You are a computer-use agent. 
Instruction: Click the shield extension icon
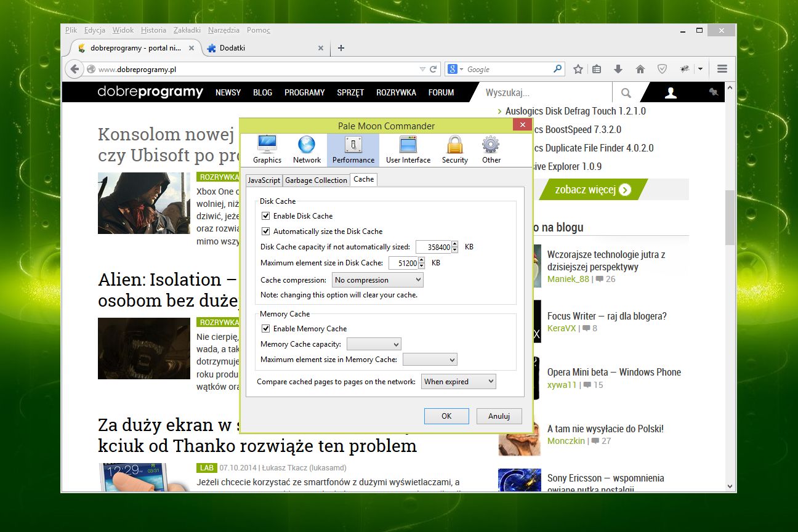point(663,70)
